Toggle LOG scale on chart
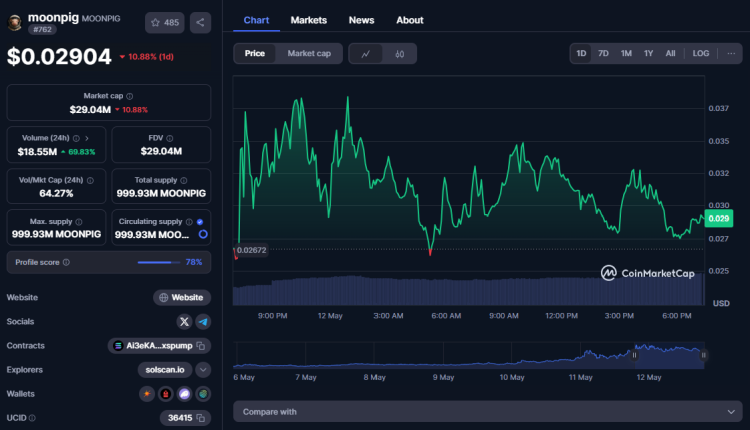Screen dimensions: 750x430 click(701, 53)
